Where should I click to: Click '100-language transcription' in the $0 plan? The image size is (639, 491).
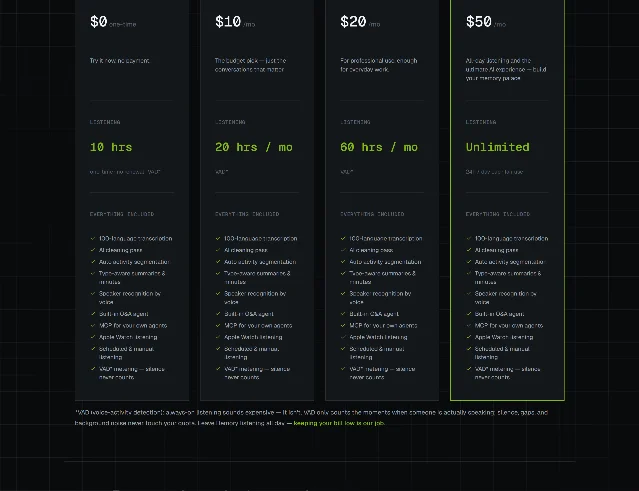[135, 238]
